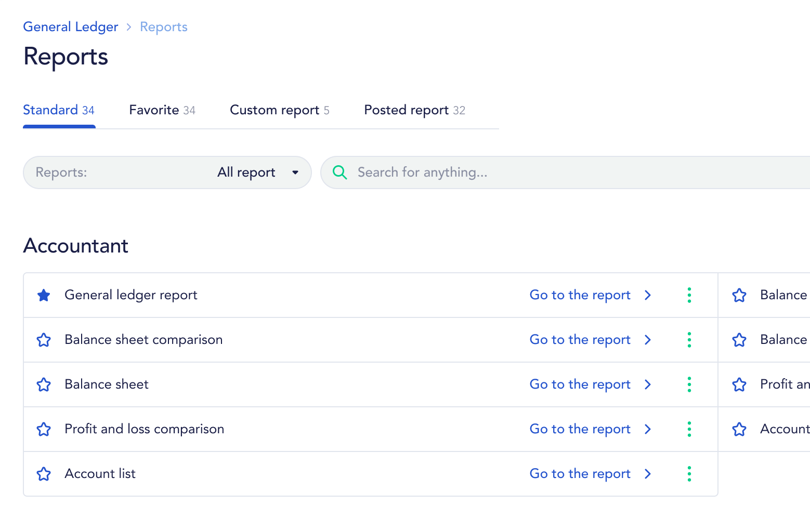This screenshot has height=532, width=810.
Task: Navigate to General Ledger breadcrumb
Action: [x=71, y=27]
